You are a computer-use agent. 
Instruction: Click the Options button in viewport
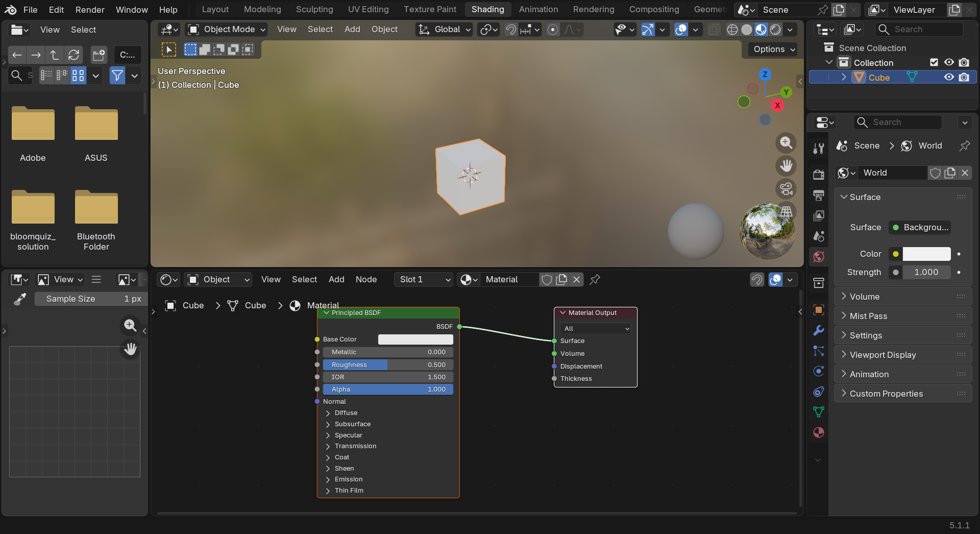774,49
